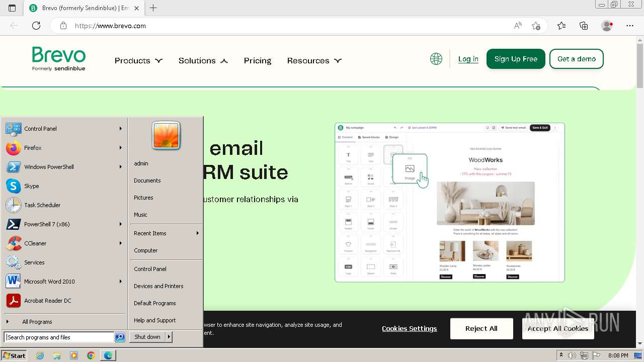Toggle Read aloud in address bar
Viewport: 644px width, 362px height.
[518, 26]
